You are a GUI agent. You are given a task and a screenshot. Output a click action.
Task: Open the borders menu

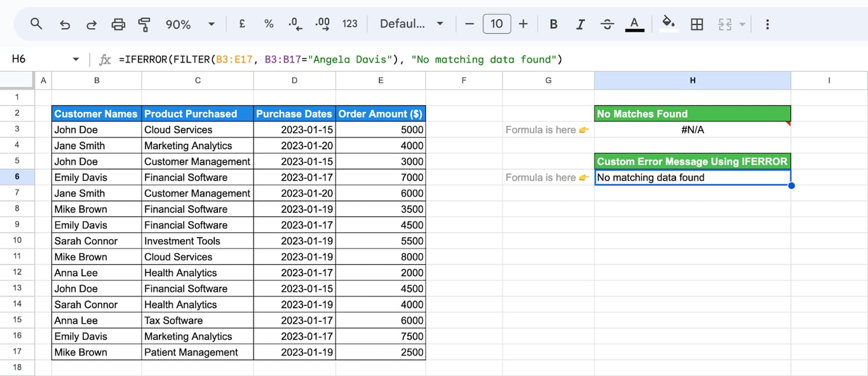click(697, 24)
